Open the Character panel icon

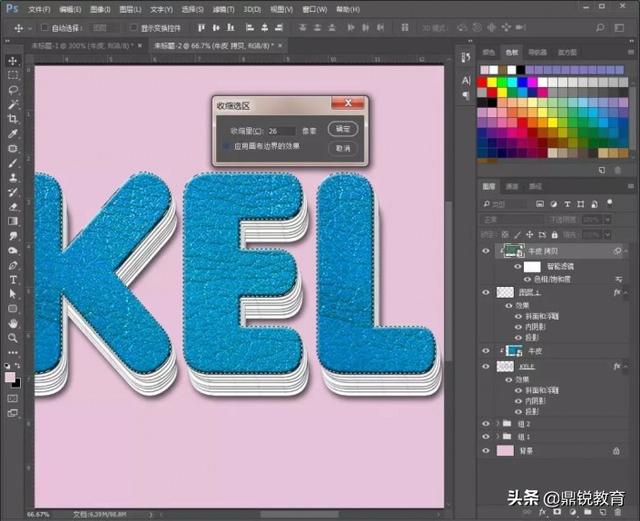click(x=466, y=80)
